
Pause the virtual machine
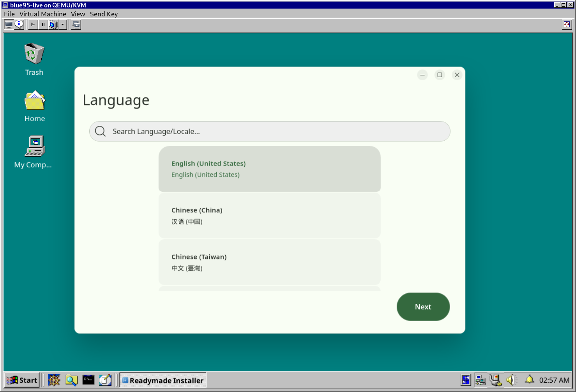[43, 25]
